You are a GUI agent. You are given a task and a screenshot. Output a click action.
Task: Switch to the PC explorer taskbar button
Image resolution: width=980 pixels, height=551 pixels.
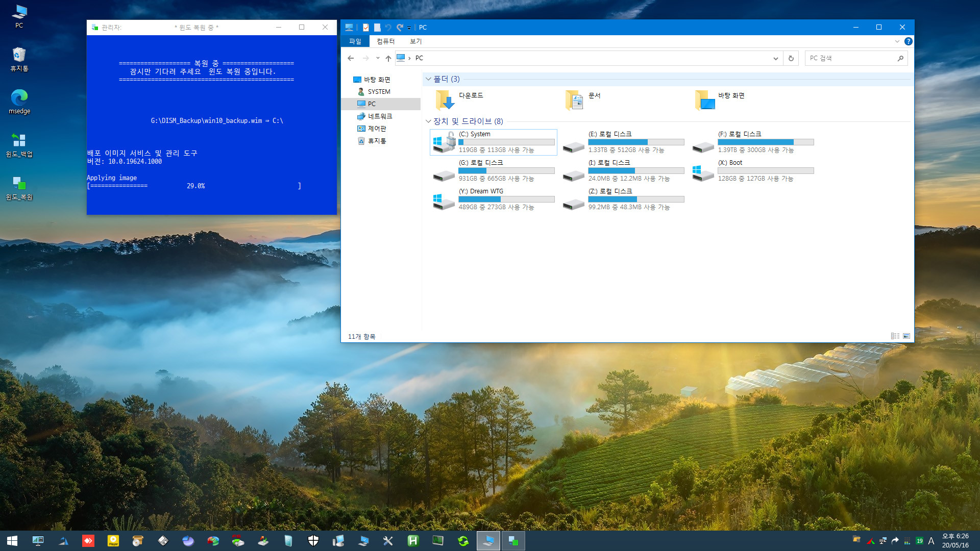488,541
